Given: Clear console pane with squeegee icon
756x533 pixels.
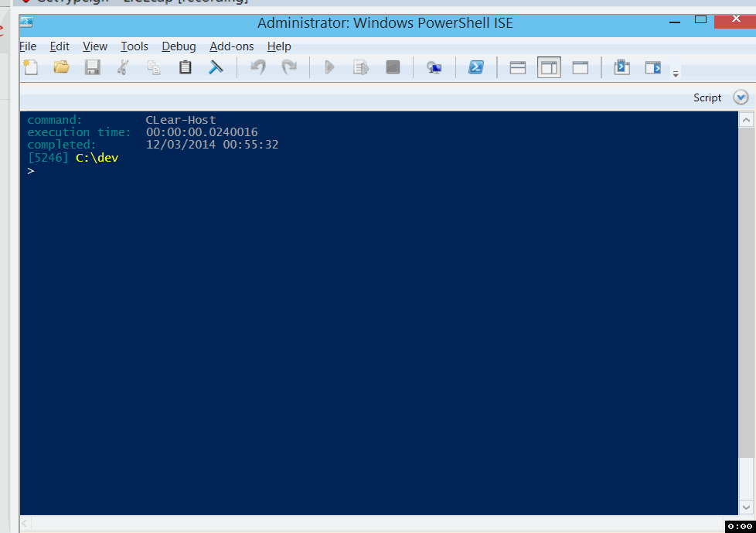Looking at the screenshot, I should click(x=216, y=67).
